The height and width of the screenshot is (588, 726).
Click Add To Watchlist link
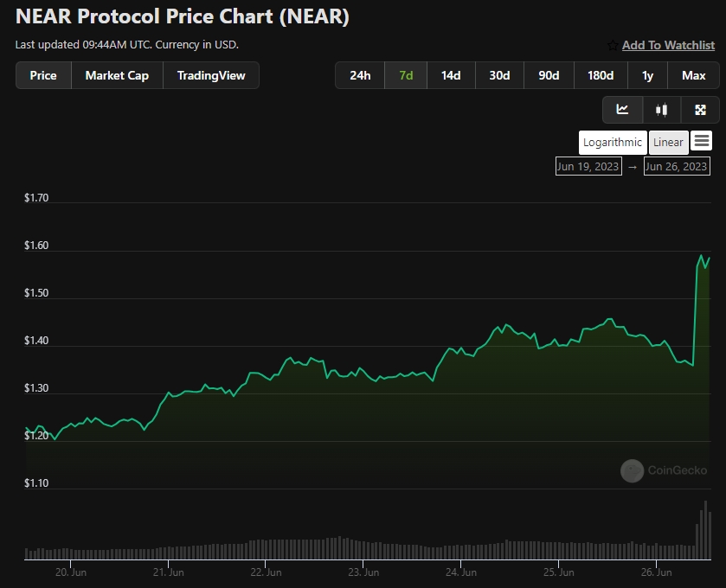[x=668, y=45]
